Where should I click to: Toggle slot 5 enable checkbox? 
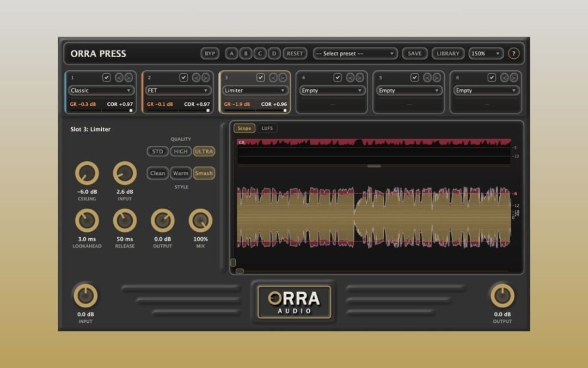click(x=414, y=77)
